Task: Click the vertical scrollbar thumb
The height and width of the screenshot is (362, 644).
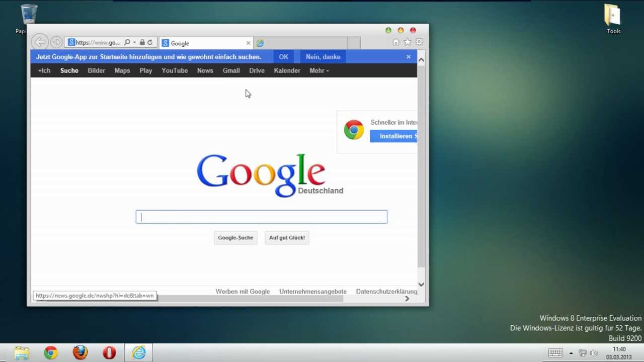Action: point(421,166)
